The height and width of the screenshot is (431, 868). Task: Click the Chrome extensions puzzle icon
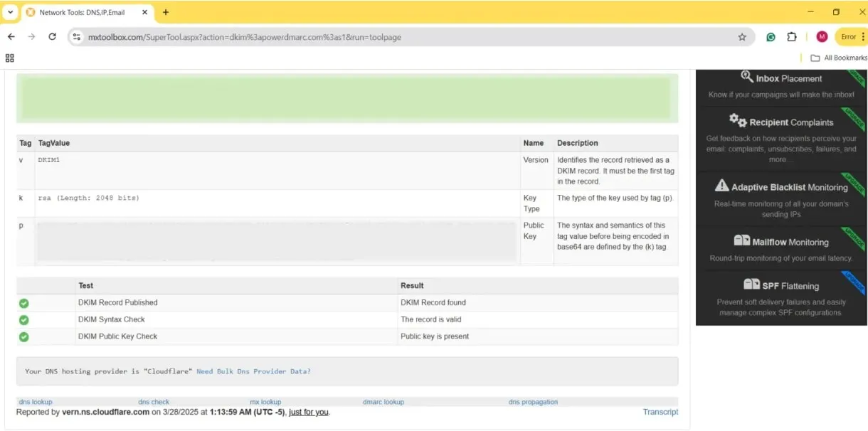point(791,36)
